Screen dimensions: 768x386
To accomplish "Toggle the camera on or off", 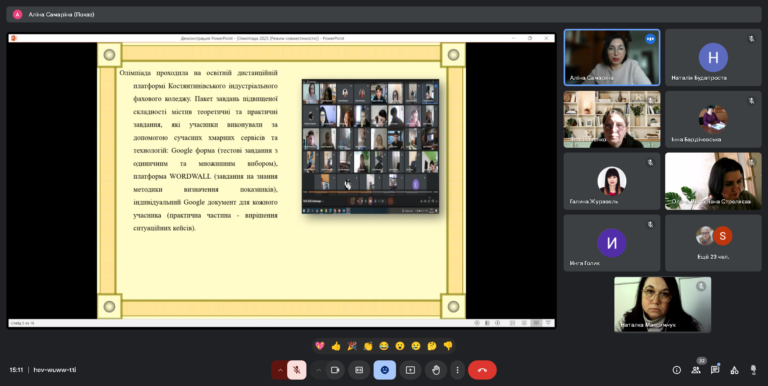I will [x=335, y=370].
